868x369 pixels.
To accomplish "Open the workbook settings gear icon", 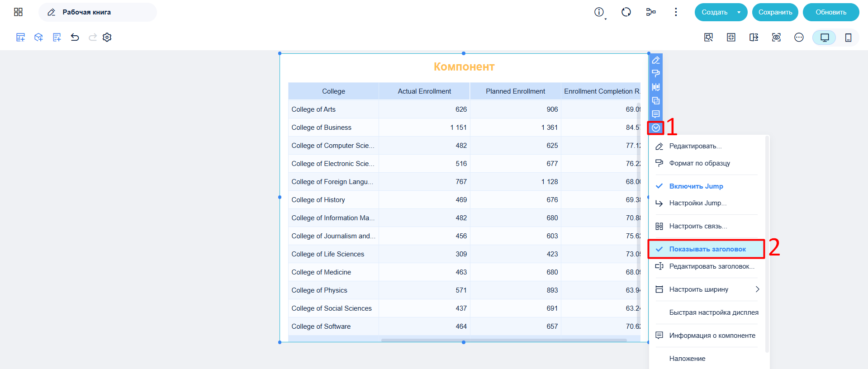I will click(107, 38).
